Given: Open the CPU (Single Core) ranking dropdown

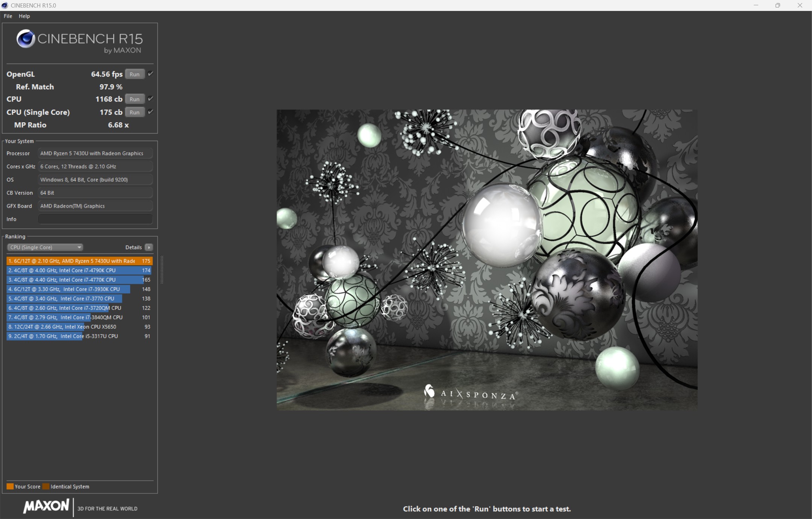Looking at the screenshot, I should point(45,247).
